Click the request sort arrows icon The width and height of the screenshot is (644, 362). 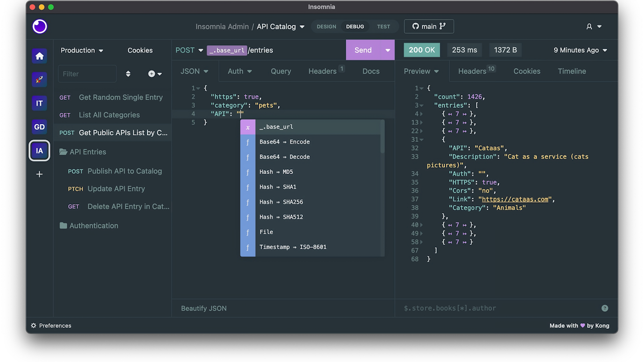tap(127, 73)
